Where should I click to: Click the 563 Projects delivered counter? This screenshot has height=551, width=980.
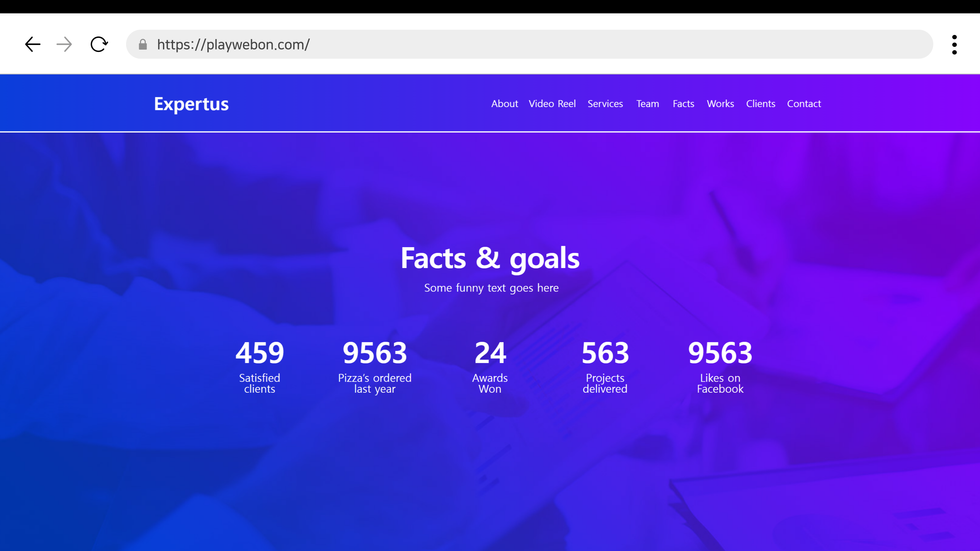(605, 366)
